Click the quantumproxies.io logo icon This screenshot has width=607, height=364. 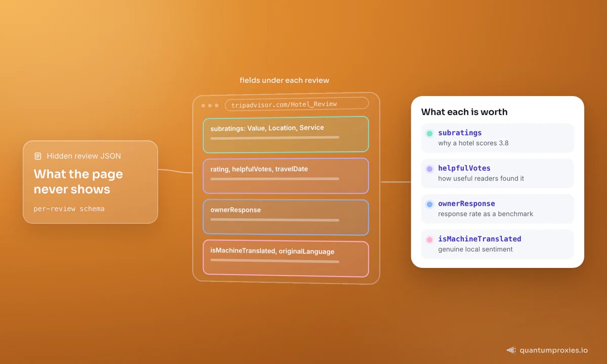[511, 350]
